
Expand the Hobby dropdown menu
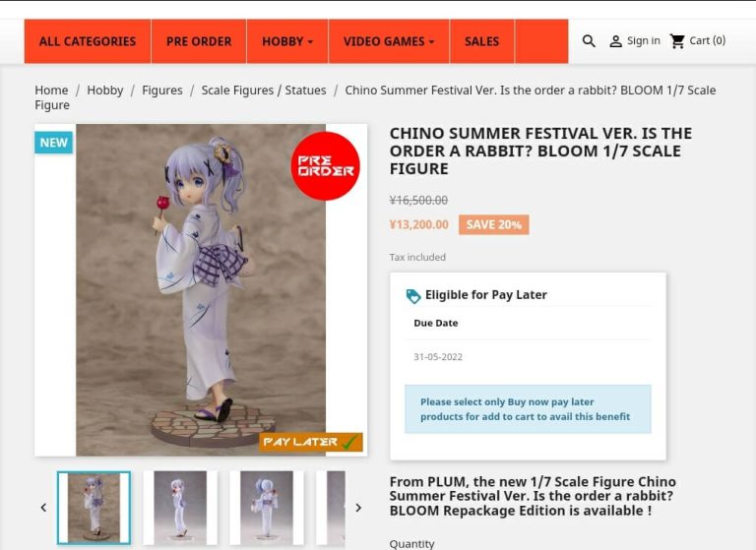click(287, 41)
